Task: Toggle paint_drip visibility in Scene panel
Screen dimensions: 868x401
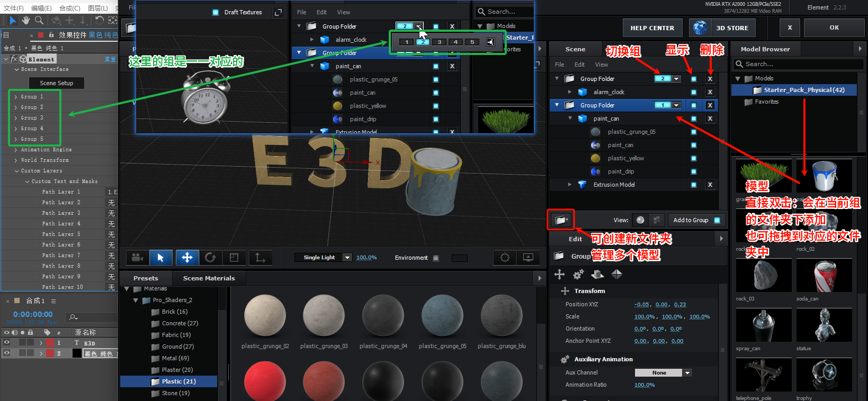Action: click(x=694, y=171)
